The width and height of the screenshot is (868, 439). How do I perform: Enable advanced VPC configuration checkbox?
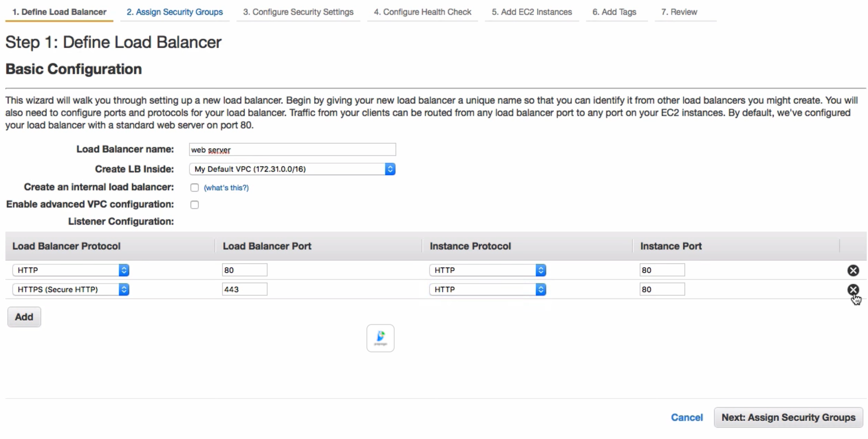(195, 205)
